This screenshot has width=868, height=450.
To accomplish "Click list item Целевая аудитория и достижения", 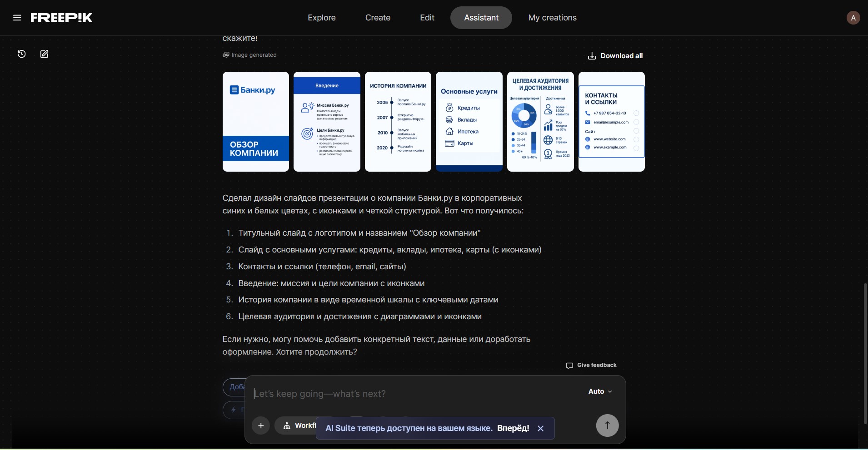I will coord(360,316).
